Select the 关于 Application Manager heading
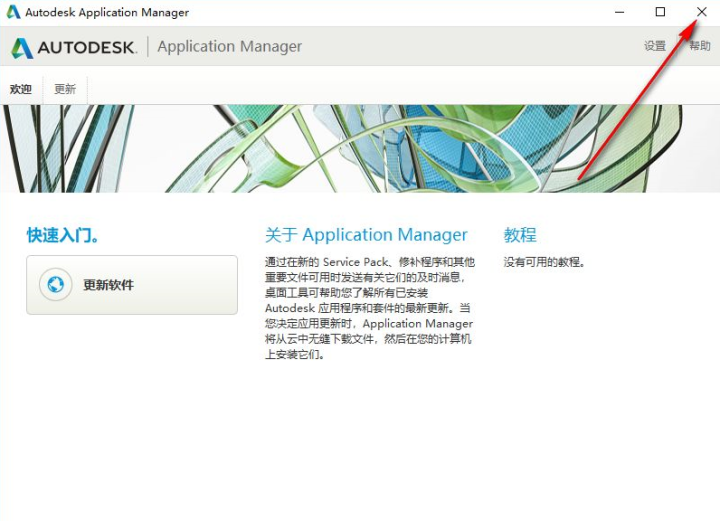The width and height of the screenshot is (720, 521). point(366,235)
